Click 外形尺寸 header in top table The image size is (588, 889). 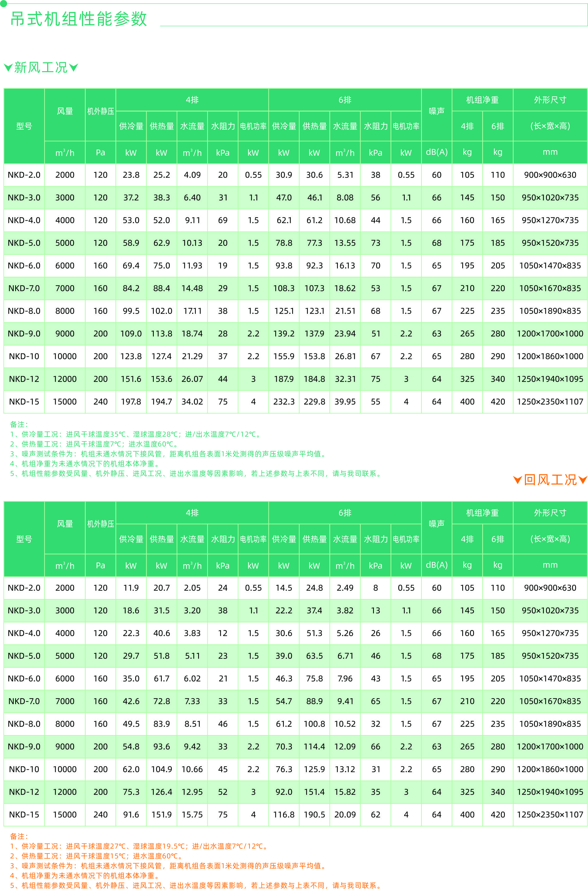tap(550, 100)
